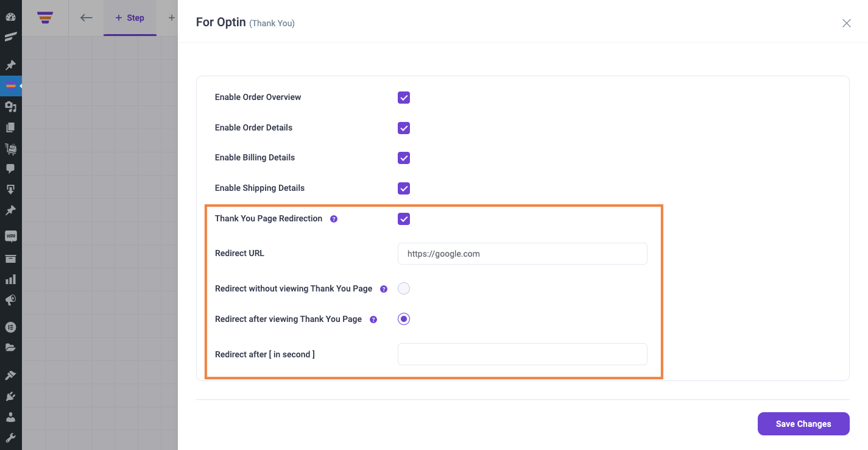Disable the Enable Billing Details checkbox
The image size is (868, 450).
(404, 158)
